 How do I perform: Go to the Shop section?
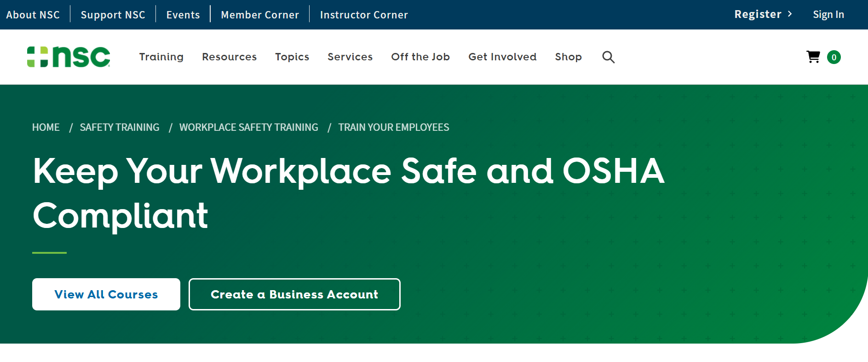click(568, 57)
